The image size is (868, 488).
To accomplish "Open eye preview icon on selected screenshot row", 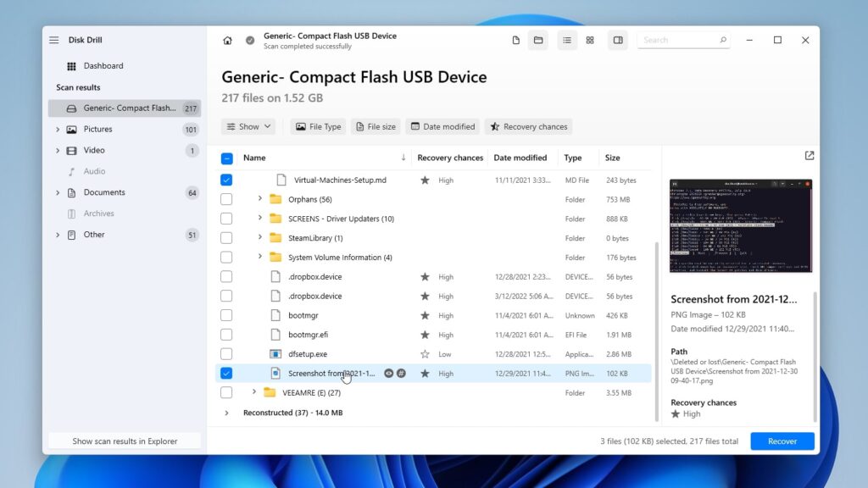I will [x=388, y=373].
